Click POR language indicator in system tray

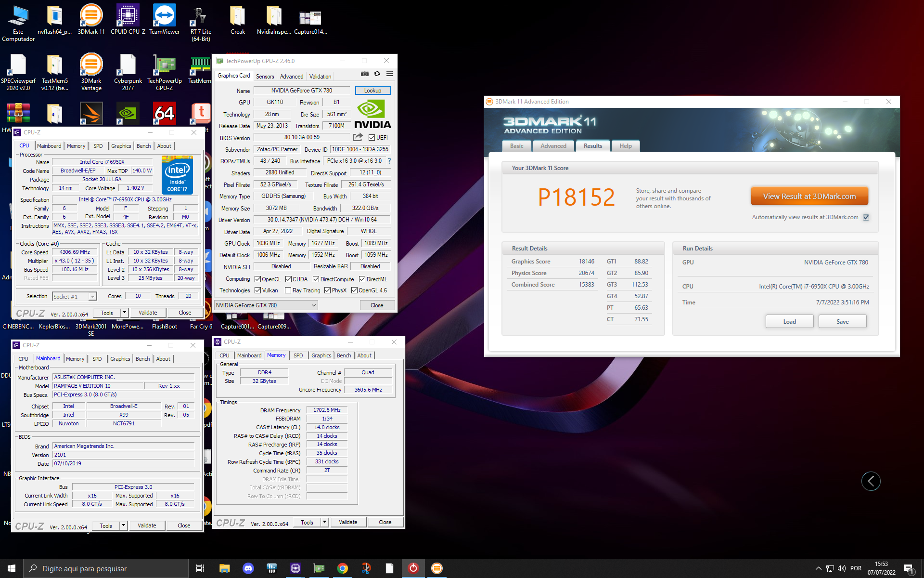pyautogui.click(x=856, y=568)
